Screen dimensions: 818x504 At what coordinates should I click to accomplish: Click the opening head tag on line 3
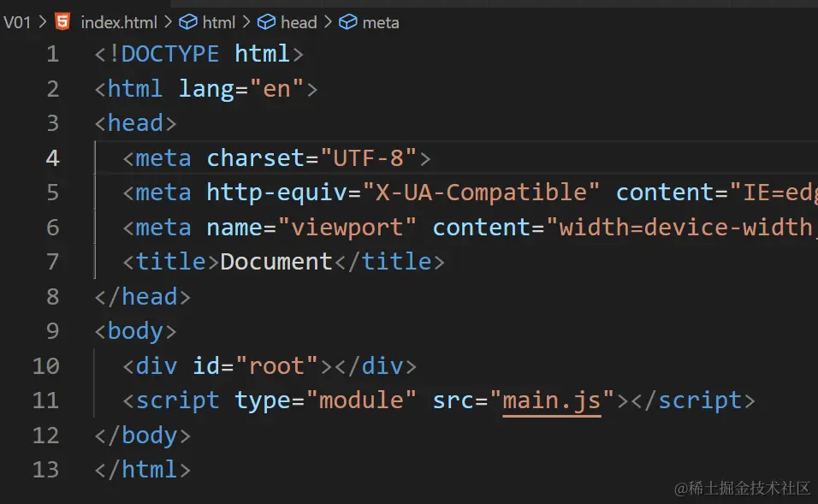tap(135, 123)
